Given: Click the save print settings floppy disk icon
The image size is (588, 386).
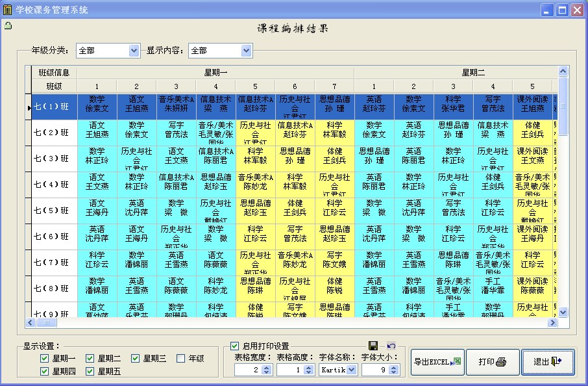Looking at the screenshot, I should coord(373,346).
